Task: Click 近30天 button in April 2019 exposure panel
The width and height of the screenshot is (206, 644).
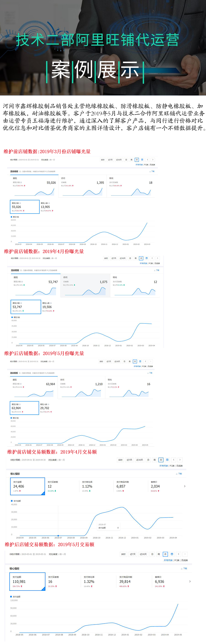Action: pos(123,258)
